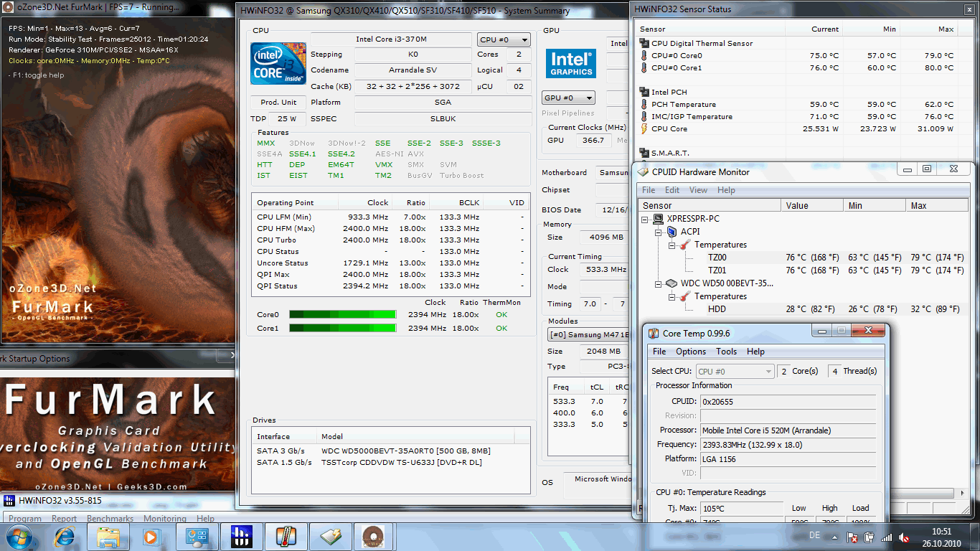Screen dimensions: 980x551
Task: Collapse WDC WD50 00BEVT drive node
Action: pos(659,283)
